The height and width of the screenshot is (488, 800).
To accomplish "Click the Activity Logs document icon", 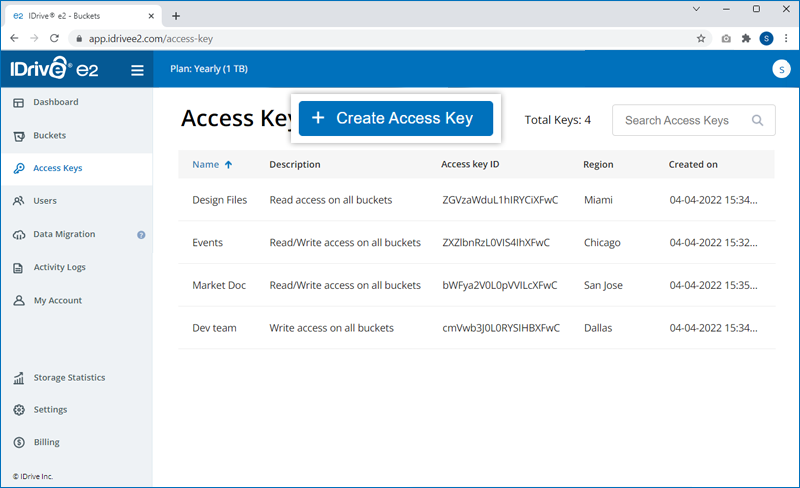I will pyautogui.click(x=18, y=268).
